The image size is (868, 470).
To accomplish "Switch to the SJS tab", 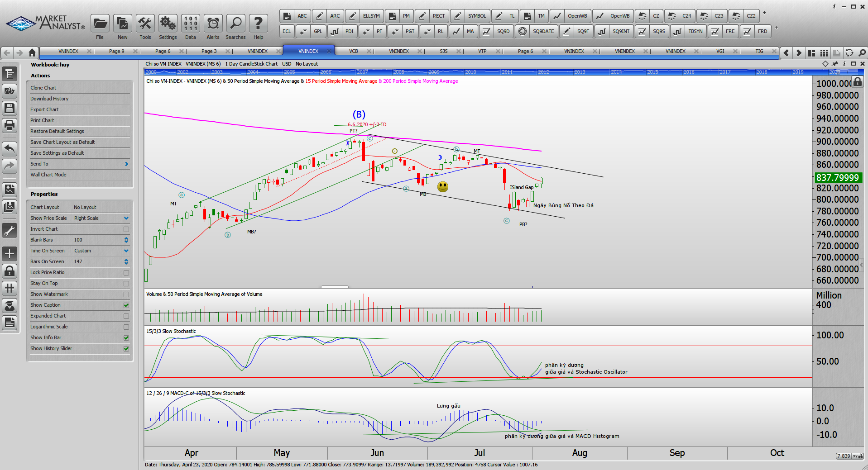I will 444,51.
